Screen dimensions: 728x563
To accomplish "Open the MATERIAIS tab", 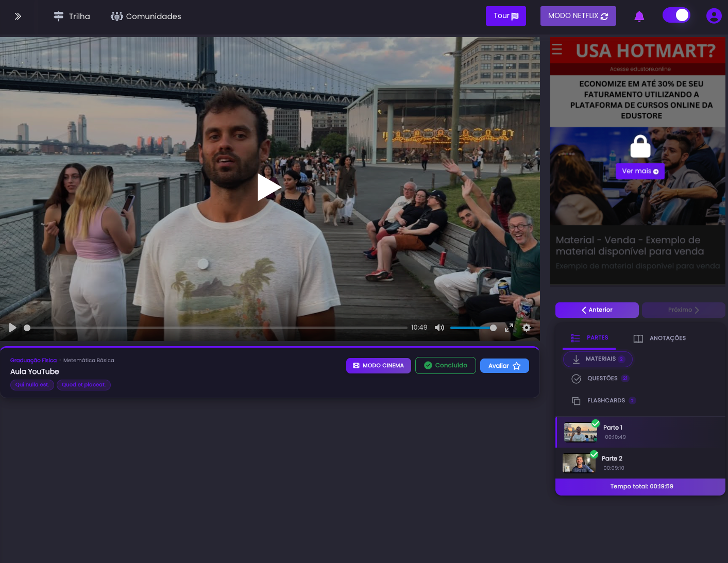I will point(598,359).
